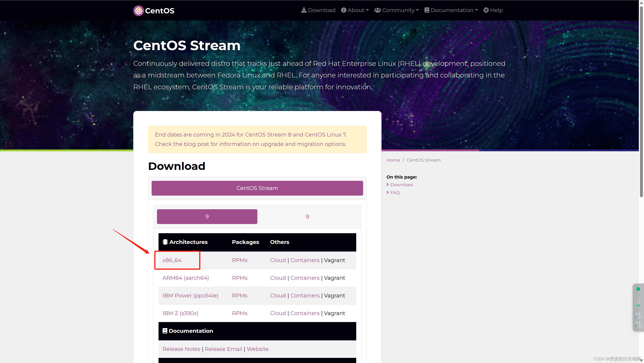Viewport: 644px width, 363px height.
Task: Click the Download icon in navbar
Action: (304, 10)
